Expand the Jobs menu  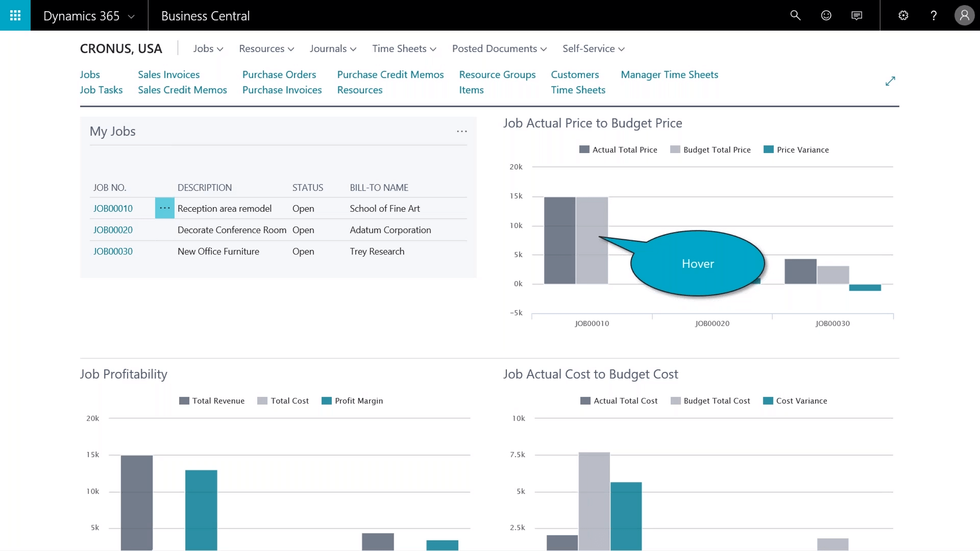coord(208,48)
